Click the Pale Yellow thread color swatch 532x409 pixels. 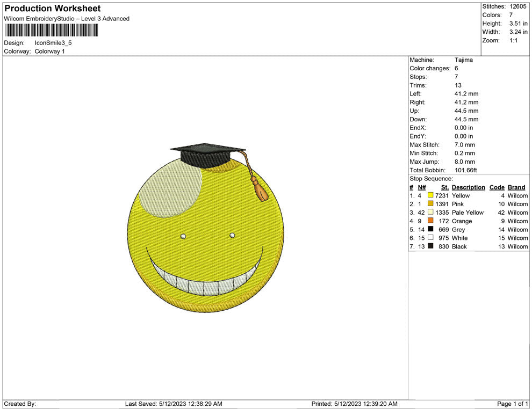click(x=430, y=212)
